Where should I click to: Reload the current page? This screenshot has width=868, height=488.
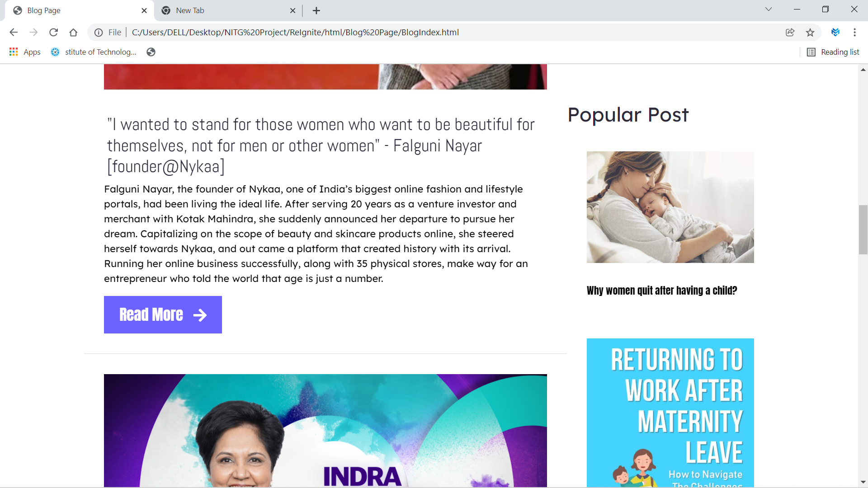point(53,32)
